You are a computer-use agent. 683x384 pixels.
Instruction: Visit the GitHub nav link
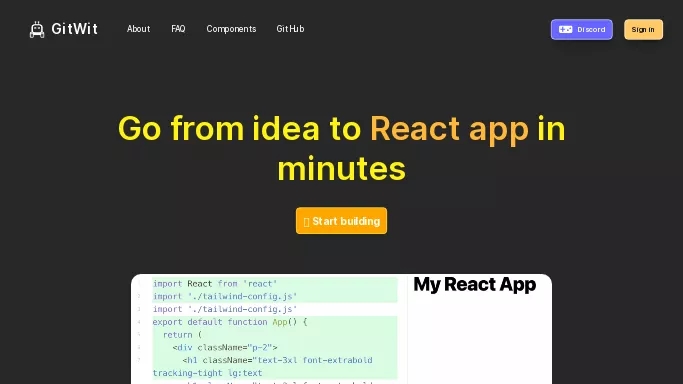tap(290, 29)
